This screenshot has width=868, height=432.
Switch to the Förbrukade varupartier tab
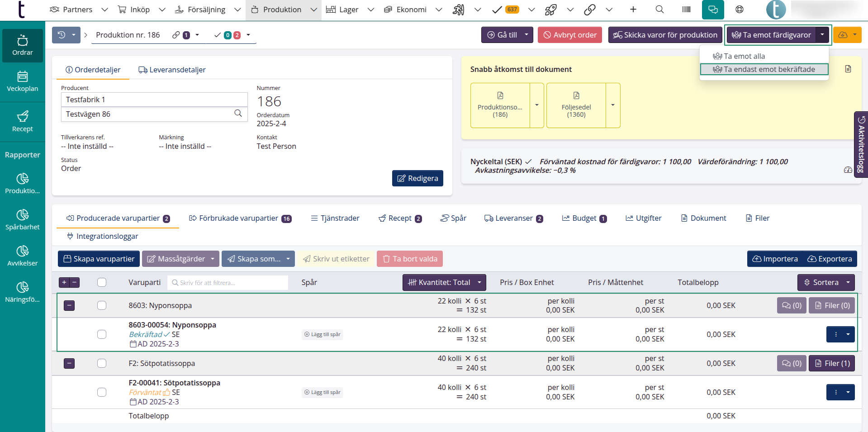[x=240, y=218]
